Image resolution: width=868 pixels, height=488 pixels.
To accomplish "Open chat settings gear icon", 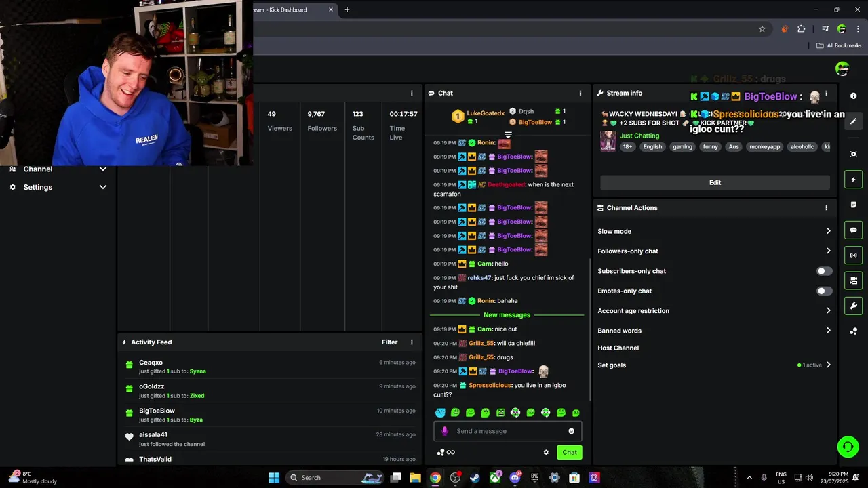I will [x=546, y=452].
